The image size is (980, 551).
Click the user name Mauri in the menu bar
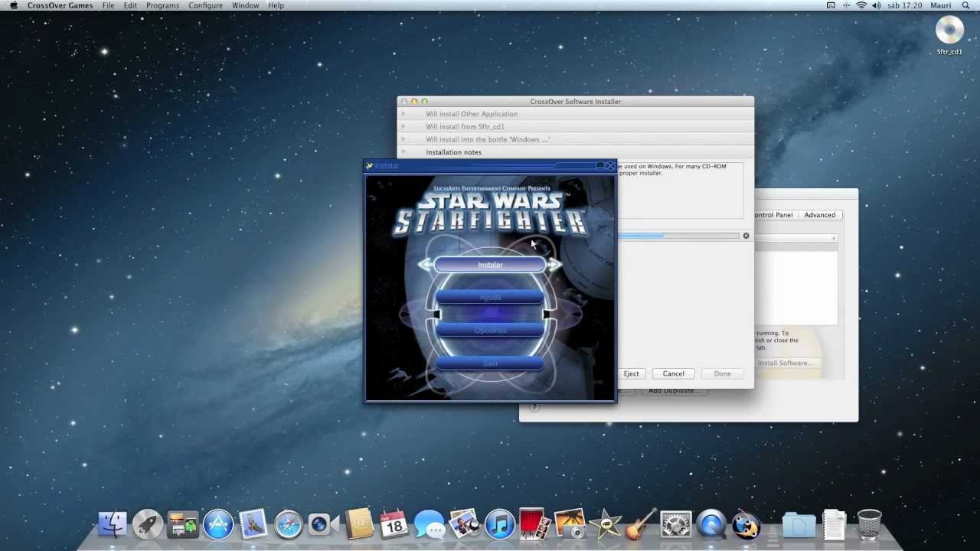click(x=941, y=5)
